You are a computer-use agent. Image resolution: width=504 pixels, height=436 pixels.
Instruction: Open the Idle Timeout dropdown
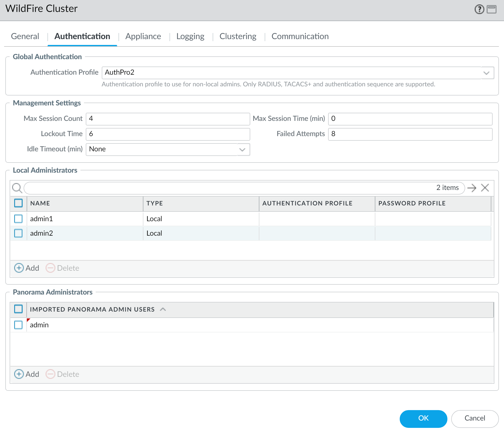click(242, 150)
